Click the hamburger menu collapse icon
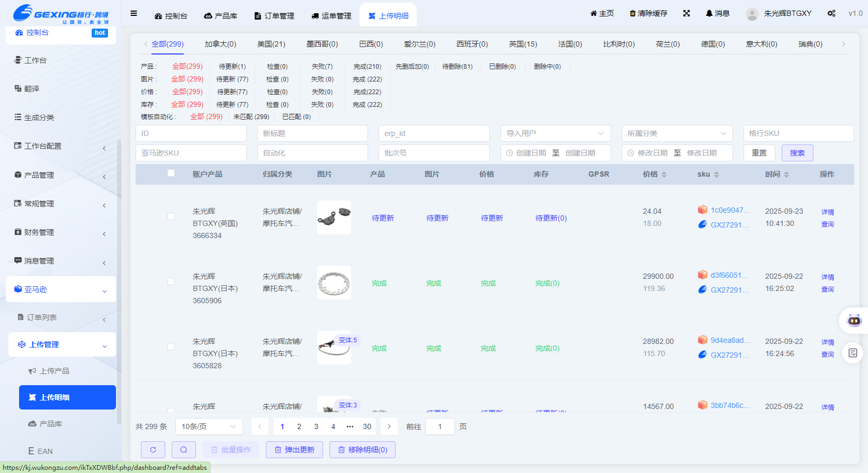This screenshot has height=473, width=868. point(133,14)
